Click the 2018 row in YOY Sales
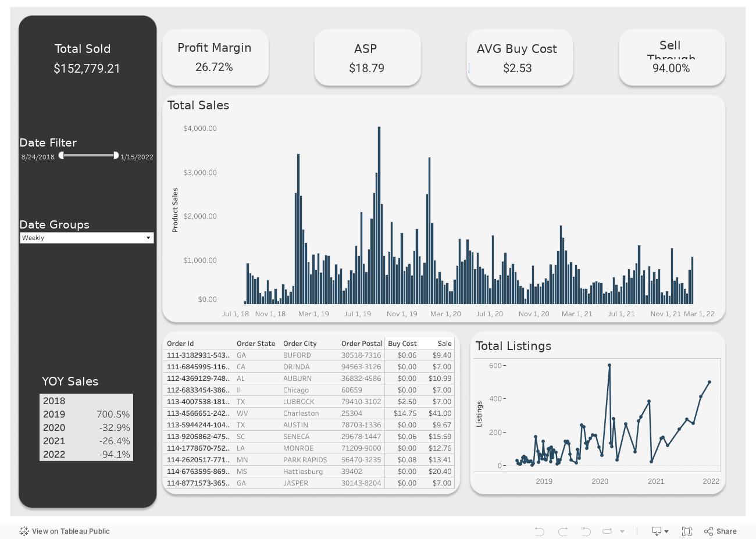This screenshot has width=756, height=539. click(x=86, y=401)
